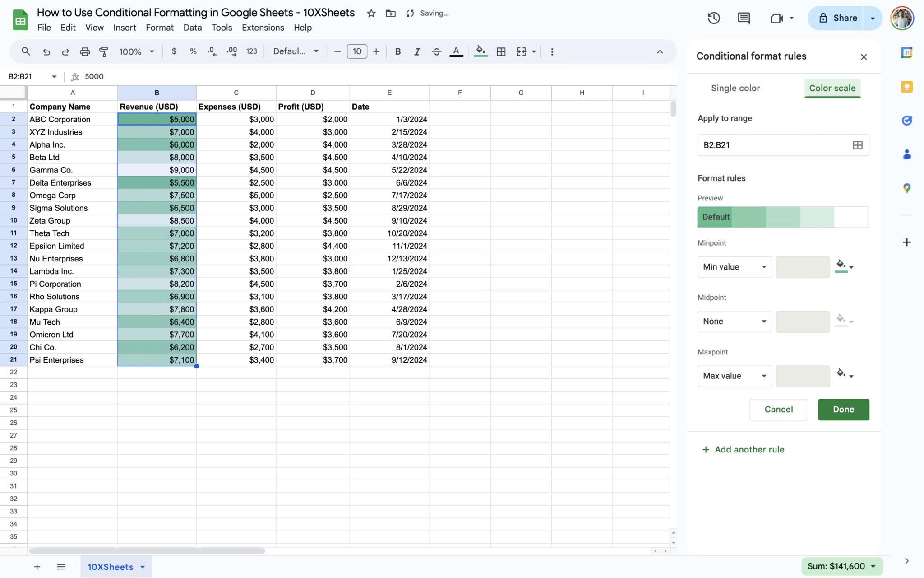Screen dimensions: 924x578
Task: Open Google Tasks in side panel
Action: point(906,120)
